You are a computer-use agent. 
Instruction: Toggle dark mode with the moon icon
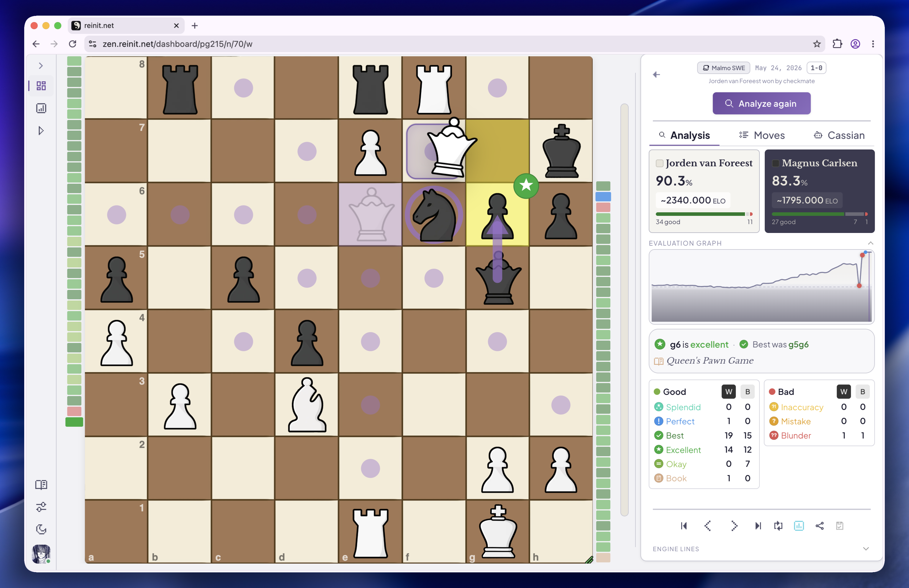click(41, 529)
